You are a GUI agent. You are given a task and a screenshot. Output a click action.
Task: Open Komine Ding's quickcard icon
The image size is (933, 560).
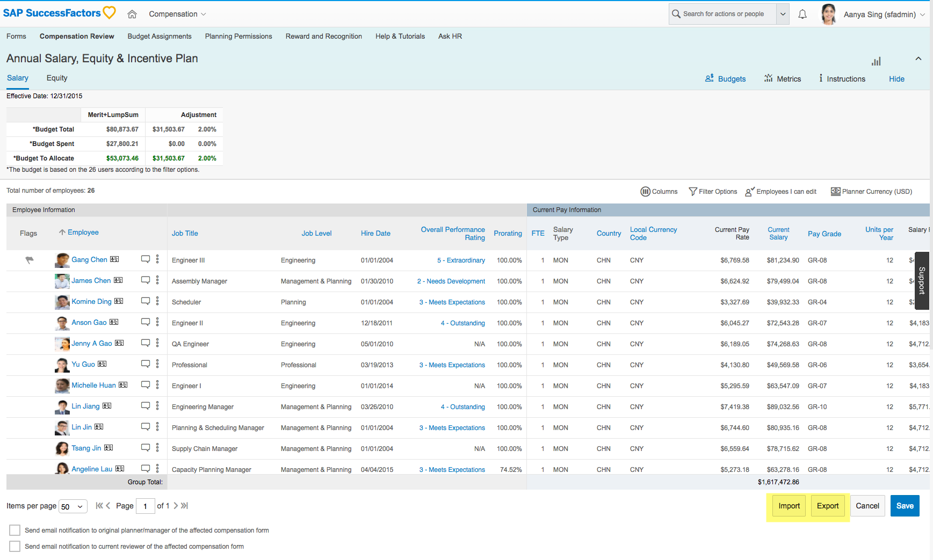[119, 301]
